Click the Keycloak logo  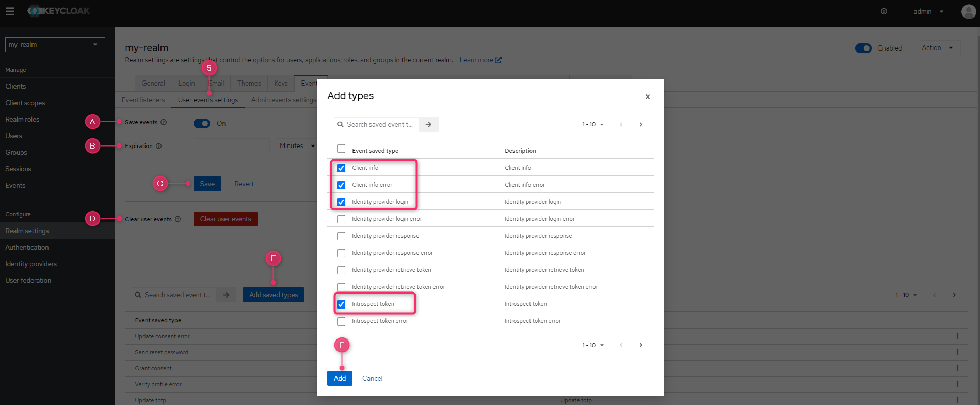click(58, 11)
